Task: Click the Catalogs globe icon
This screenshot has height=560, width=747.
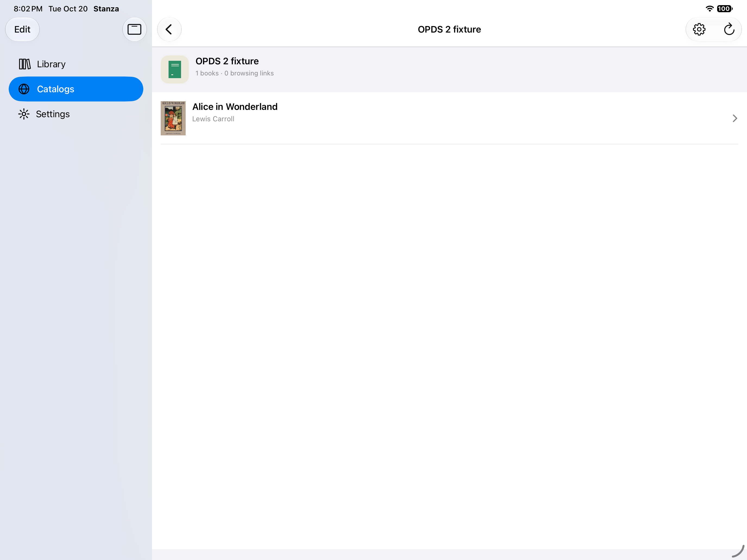Action: coord(24,89)
